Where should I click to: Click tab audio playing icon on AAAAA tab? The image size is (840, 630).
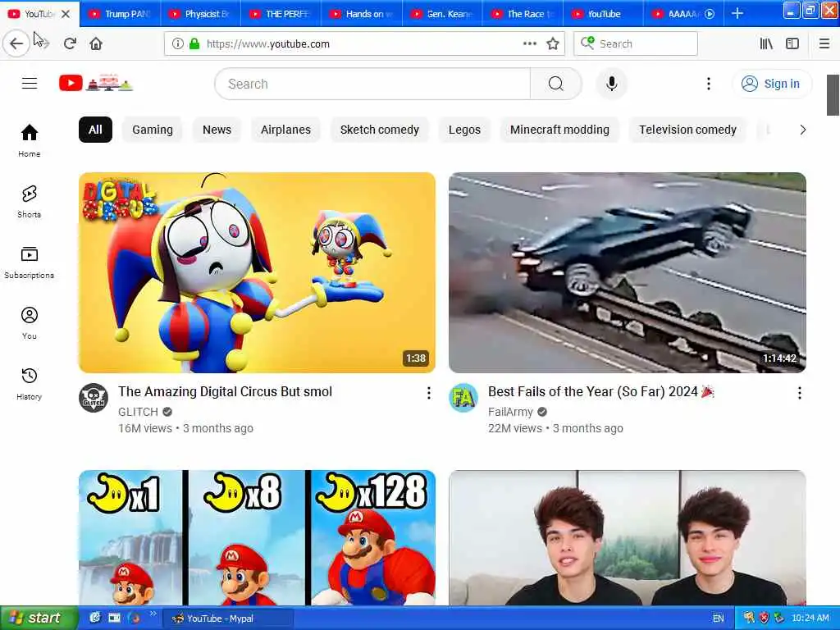(x=710, y=14)
